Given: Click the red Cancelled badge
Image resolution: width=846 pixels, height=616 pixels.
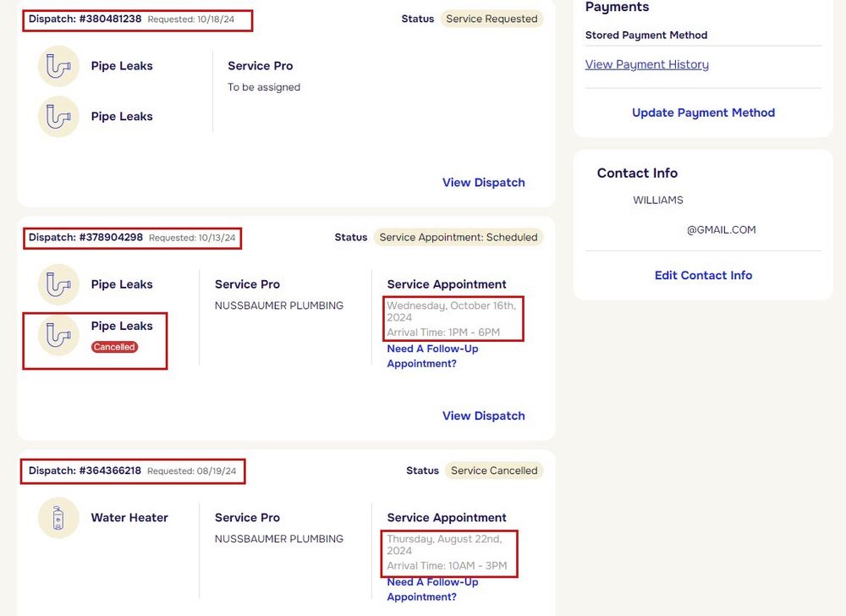Looking at the screenshot, I should 114,347.
